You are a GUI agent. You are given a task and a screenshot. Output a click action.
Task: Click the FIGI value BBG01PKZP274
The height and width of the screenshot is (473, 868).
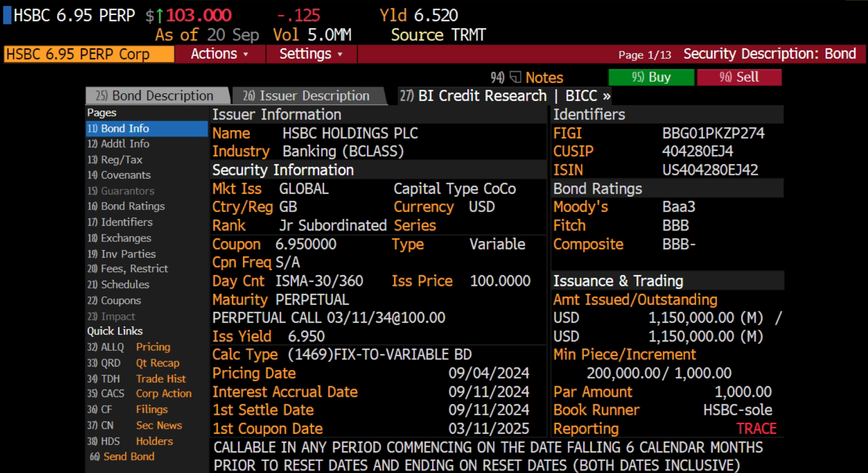click(x=713, y=133)
